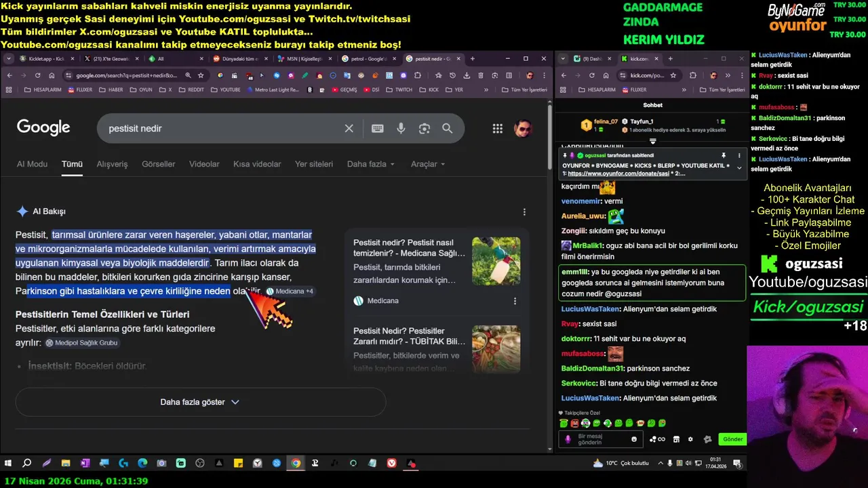
Task: Switch to the Yer siteleri tab
Action: click(314, 164)
